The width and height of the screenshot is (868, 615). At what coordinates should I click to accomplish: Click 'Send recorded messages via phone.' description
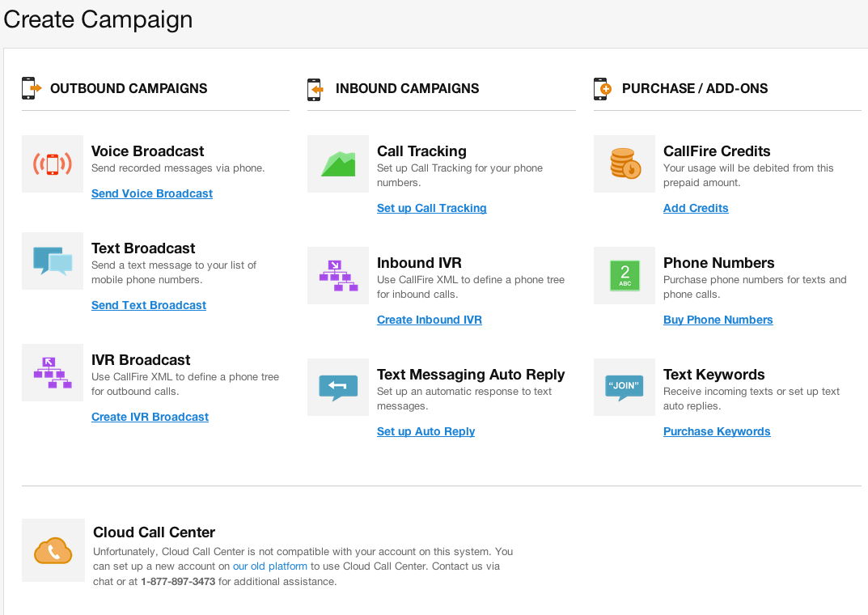pos(178,168)
